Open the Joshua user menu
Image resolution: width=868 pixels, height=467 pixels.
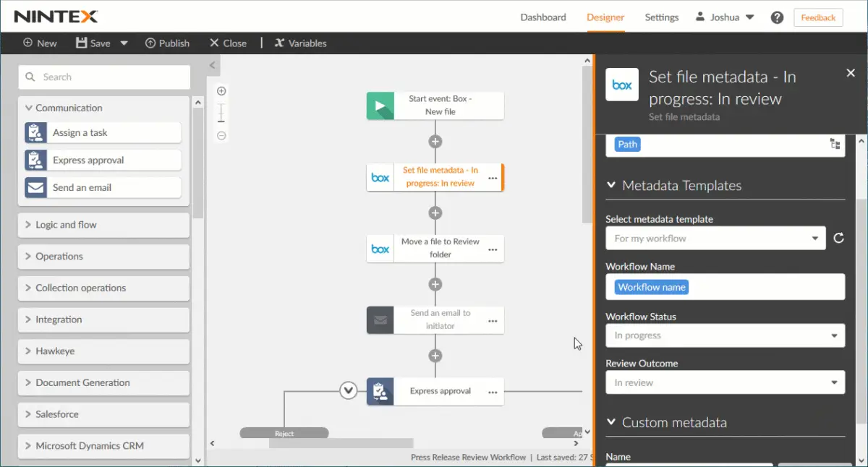[x=725, y=17]
